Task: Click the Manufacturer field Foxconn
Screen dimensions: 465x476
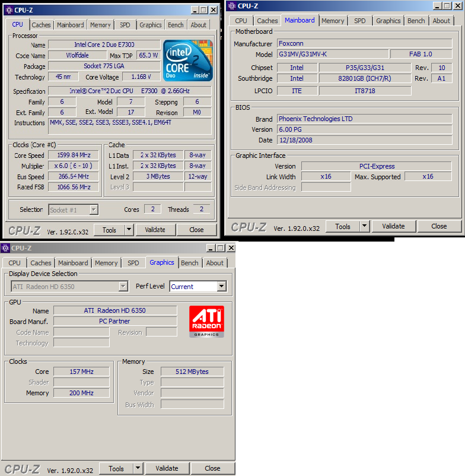Action: coord(364,43)
